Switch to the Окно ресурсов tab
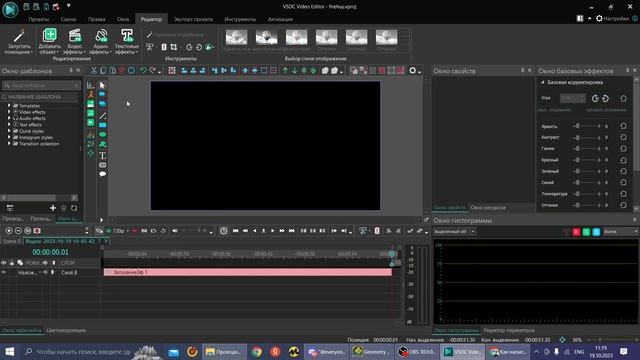The height and width of the screenshot is (360, 640). pos(488,208)
